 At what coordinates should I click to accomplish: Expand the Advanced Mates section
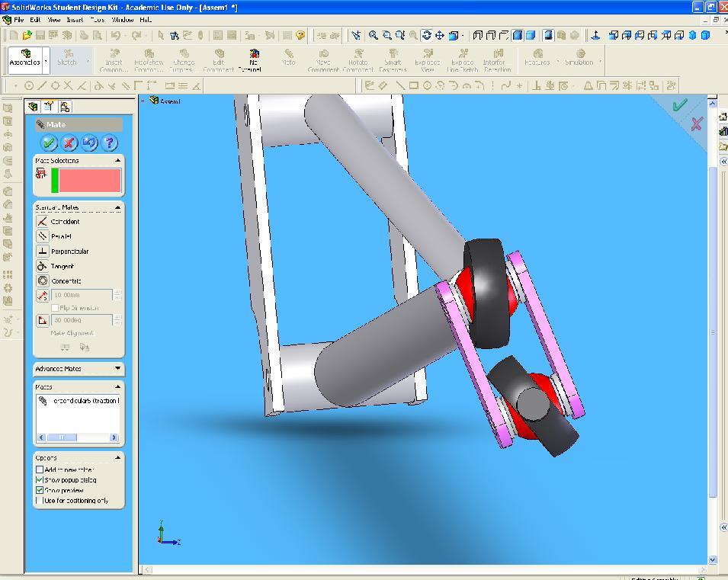pos(117,369)
